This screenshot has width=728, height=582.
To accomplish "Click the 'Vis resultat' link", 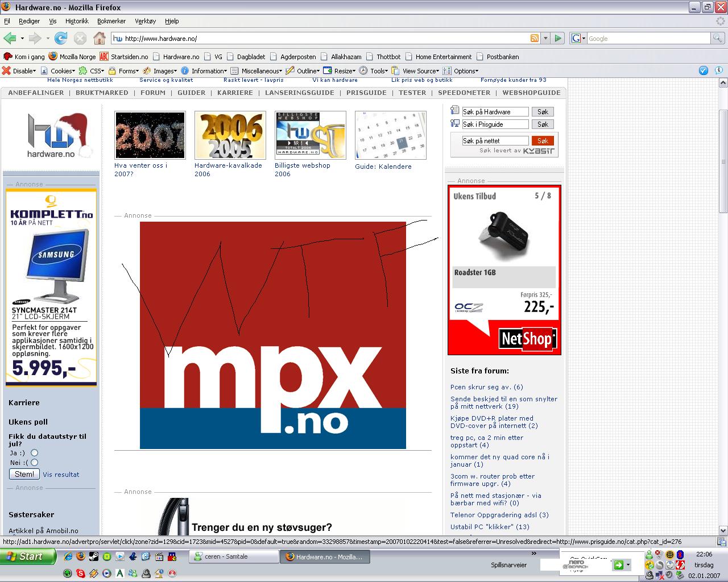I will pyautogui.click(x=61, y=475).
